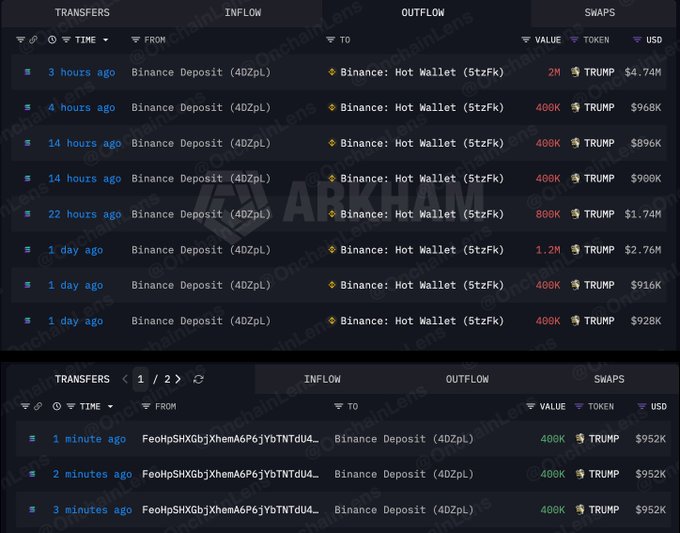The image size is (680, 533).
Task: Click FeoHpSHX sender address in 1 minute ago row
Action: [230, 439]
